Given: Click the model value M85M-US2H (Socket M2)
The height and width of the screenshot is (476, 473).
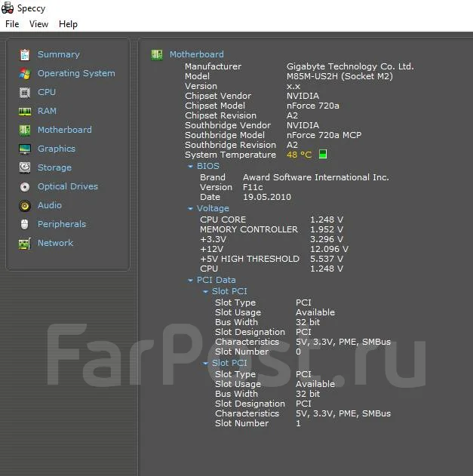Looking at the screenshot, I should pos(339,76).
